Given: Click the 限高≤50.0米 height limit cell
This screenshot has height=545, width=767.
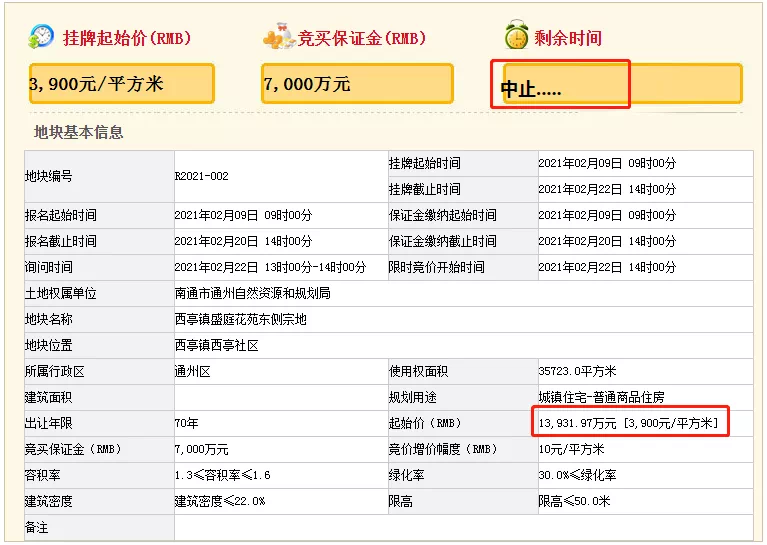Looking at the screenshot, I should tap(645, 501).
